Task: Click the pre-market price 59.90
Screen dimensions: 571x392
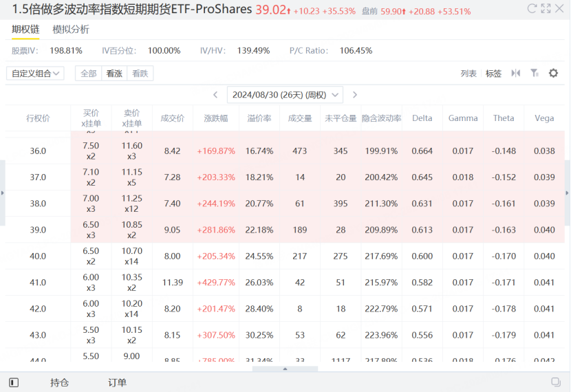Action: point(391,12)
